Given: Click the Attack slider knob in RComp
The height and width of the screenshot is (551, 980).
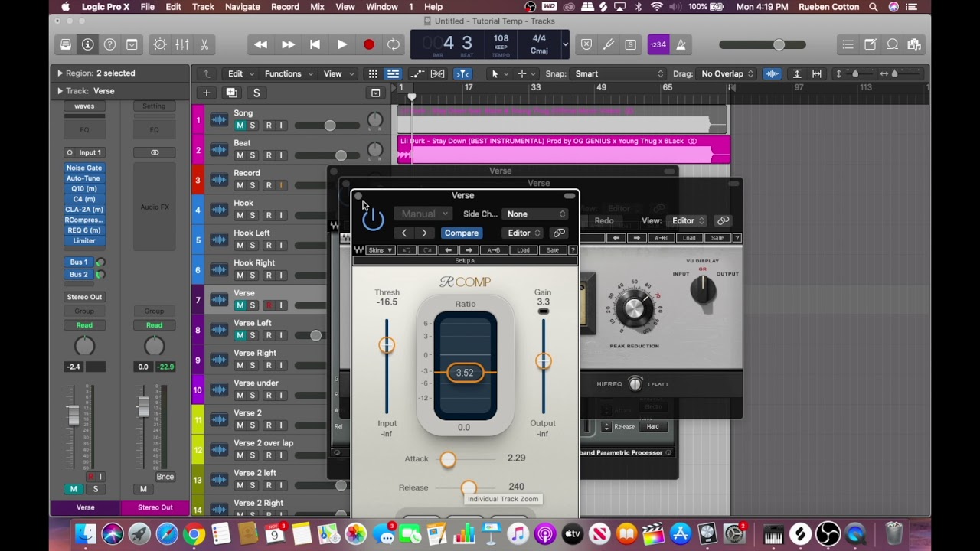Looking at the screenshot, I should (448, 459).
